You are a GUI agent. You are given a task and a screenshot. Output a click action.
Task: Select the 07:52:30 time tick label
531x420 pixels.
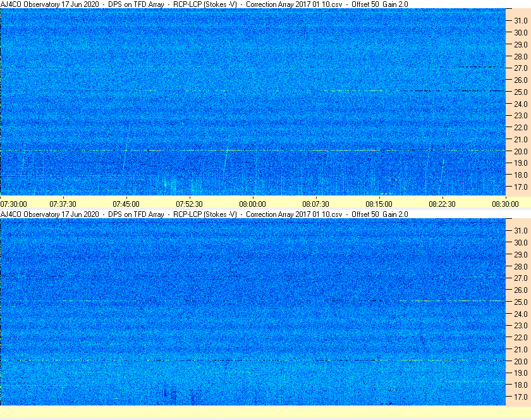(x=189, y=204)
